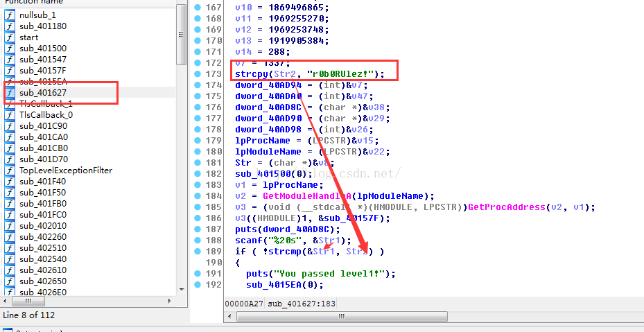Click function list horizontal scrollbar thumb

(x=28, y=302)
